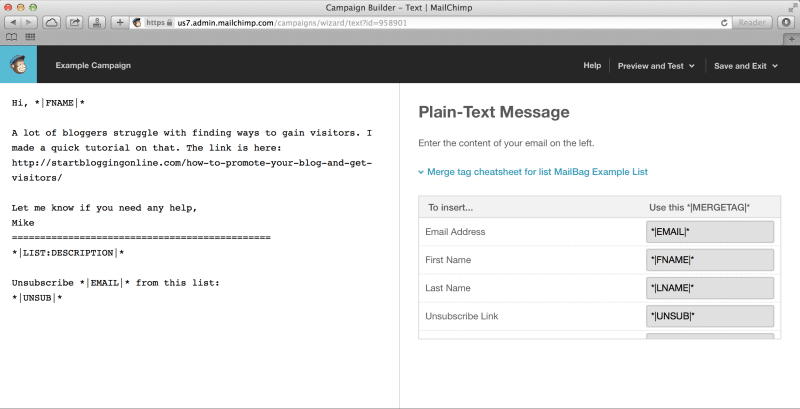Image resolution: width=800 pixels, height=409 pixels.
Task: Click the Reader button in address bar
Action: click(x=752, y=22)
